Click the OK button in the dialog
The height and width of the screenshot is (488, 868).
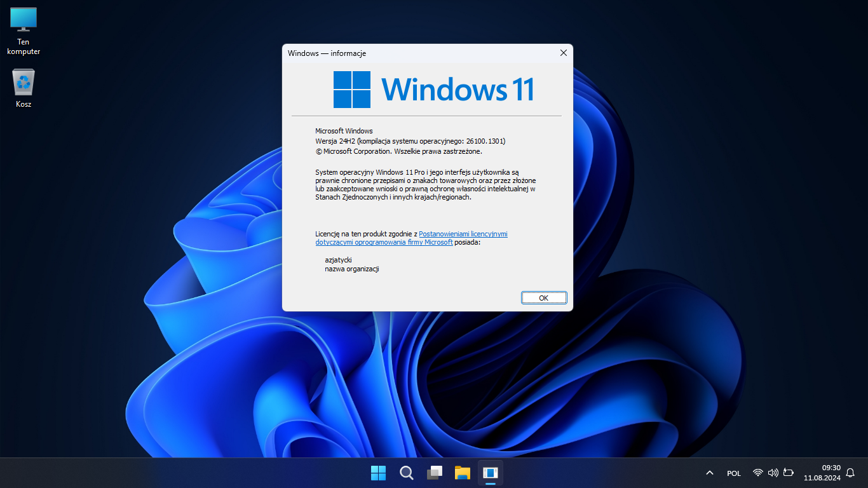[543, 298]
